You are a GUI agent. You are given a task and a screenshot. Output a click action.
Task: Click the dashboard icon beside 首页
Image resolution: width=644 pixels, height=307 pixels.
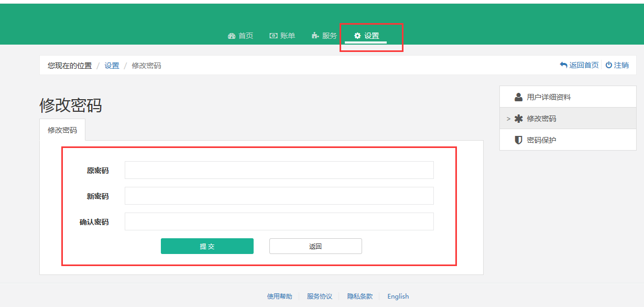(x=232, y=36)
